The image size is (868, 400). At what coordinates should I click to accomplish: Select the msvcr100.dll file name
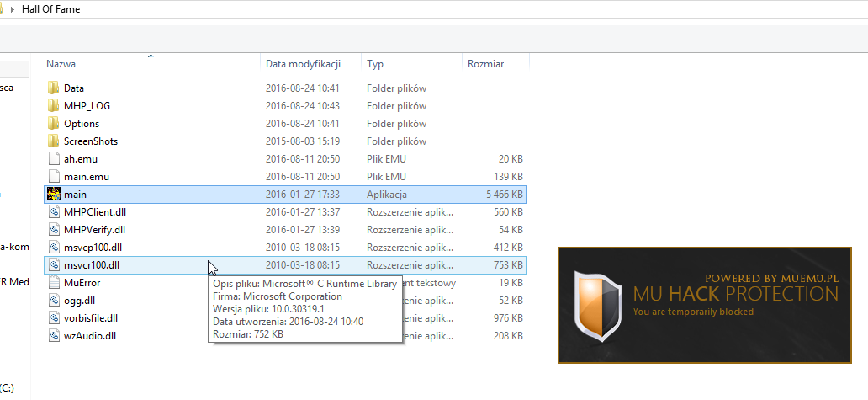point(92,265)
